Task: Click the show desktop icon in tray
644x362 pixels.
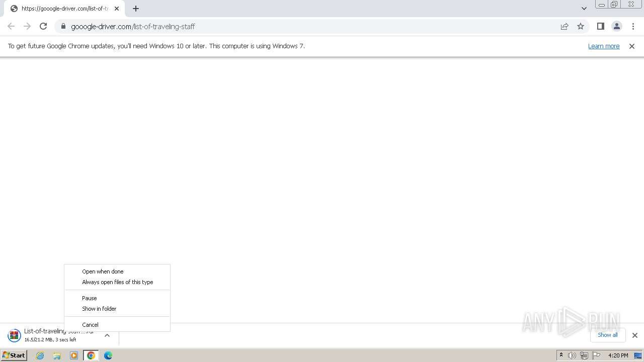Action: click(x=638, y=355)
